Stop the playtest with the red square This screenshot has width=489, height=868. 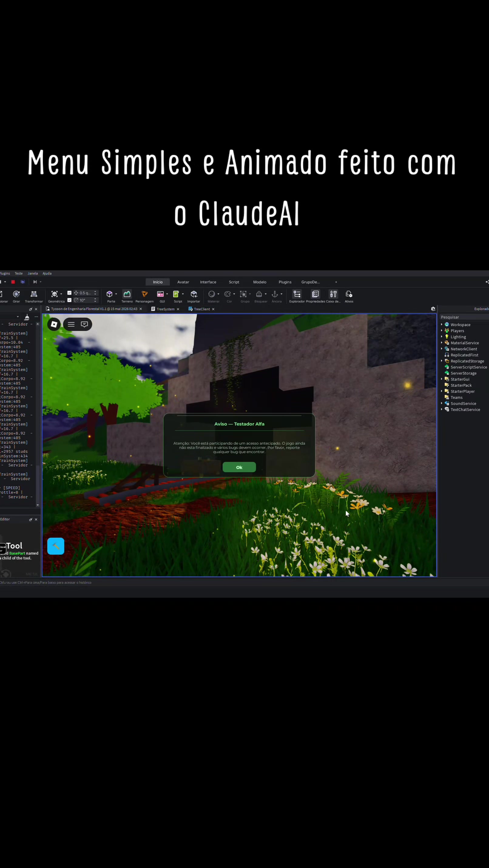click(13, 282)
